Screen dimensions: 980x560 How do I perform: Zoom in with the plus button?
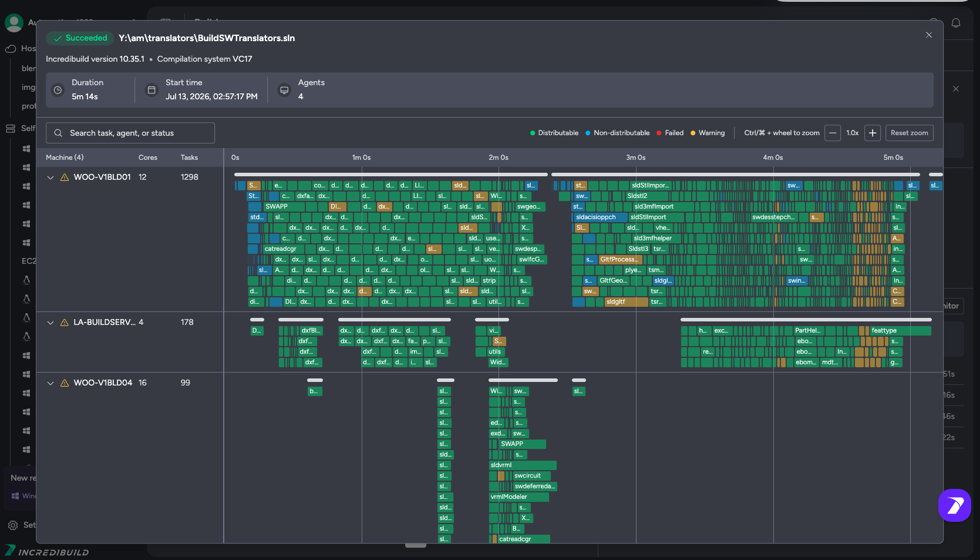[x=873, y=133]
